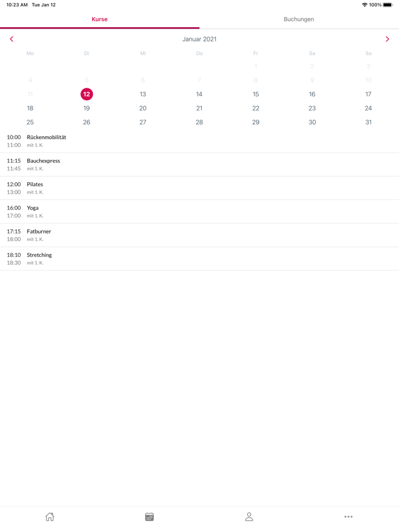Select day 29 in the calendar

click(256, 122)
